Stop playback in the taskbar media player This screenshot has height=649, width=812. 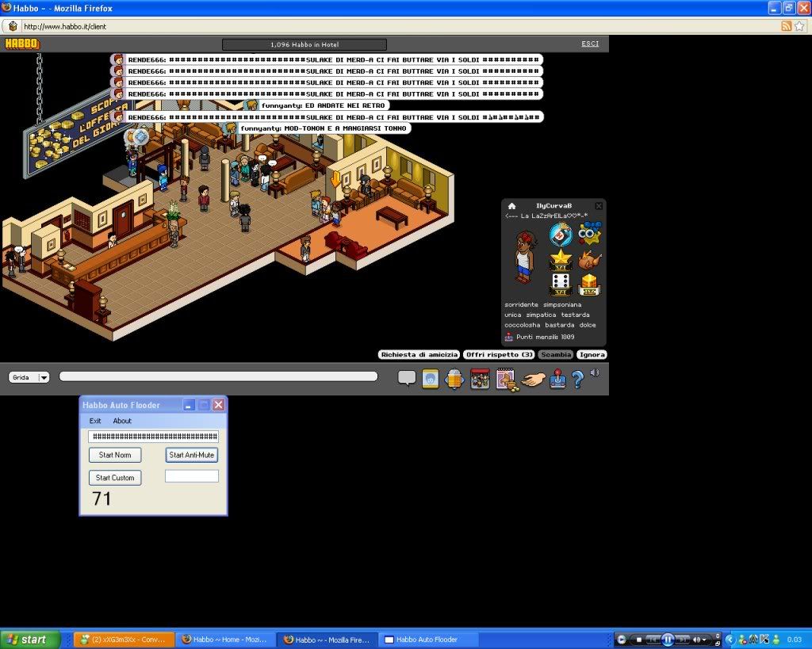click(x=639, y=639)
